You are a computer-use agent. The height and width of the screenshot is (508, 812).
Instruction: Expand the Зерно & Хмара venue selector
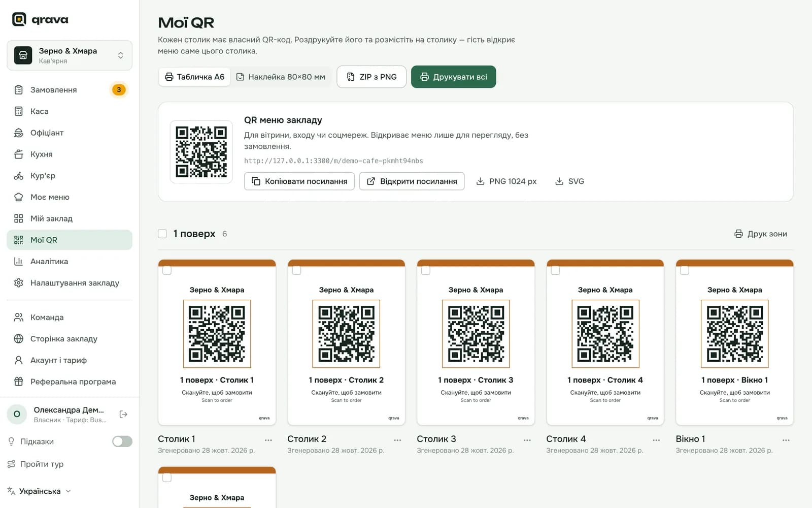coord(70,55)
